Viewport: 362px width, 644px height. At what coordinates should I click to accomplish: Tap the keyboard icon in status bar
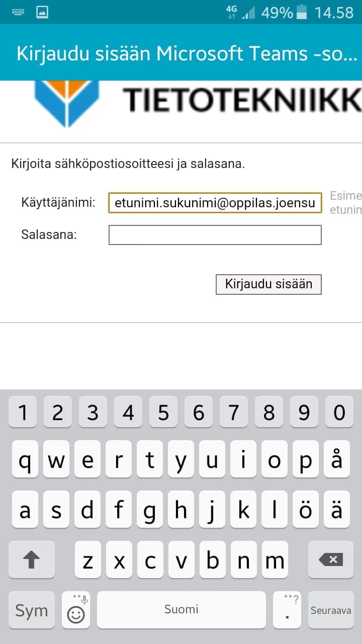[x=18, y=12]
